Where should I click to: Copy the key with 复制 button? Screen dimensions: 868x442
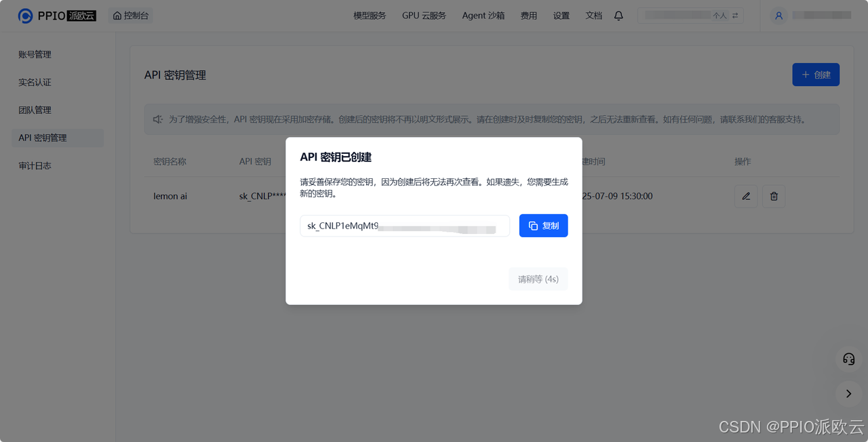pos(544,226)
